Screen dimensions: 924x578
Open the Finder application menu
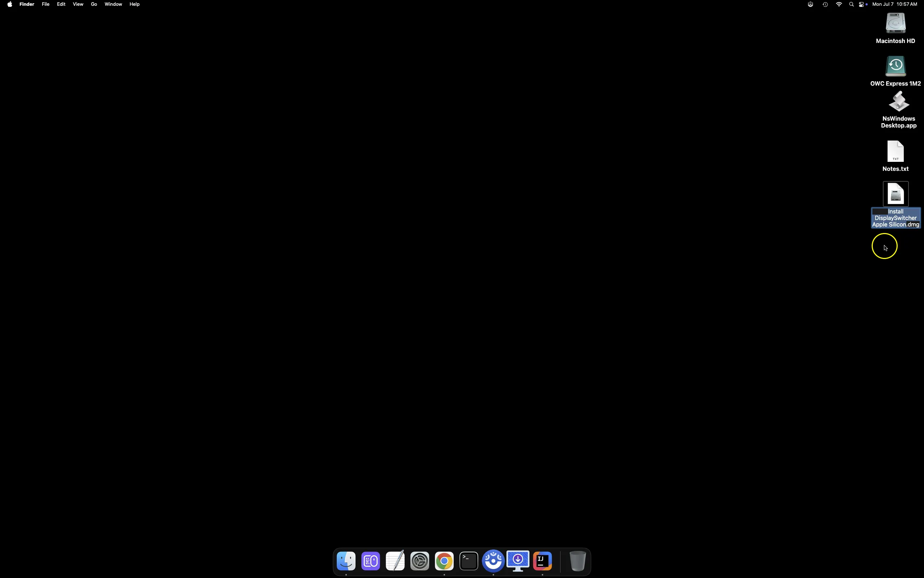click(x=27, y=4)
